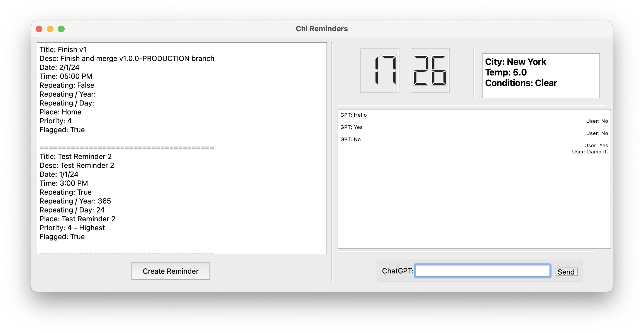Send the ChatGPT message
This screenshot has height=333, width=644.
pos(566,272)
